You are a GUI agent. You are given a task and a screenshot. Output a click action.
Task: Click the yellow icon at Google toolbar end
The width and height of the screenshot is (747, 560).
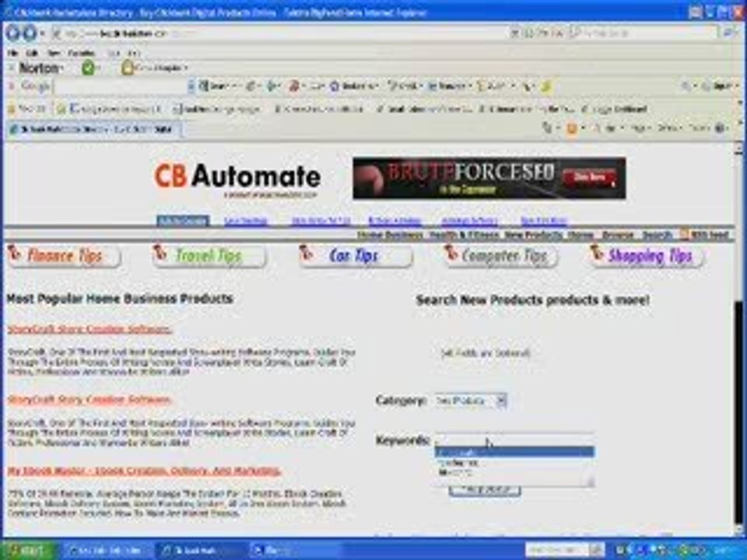tap(546, 86)
